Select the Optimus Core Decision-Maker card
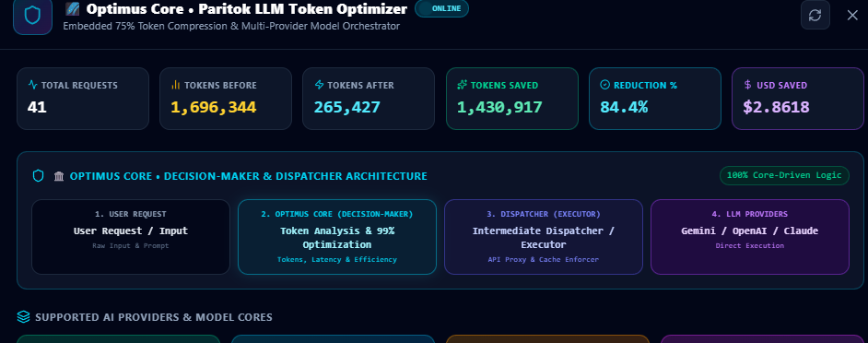The width and height of the screenshot is (868, 343). pos(337,237)
